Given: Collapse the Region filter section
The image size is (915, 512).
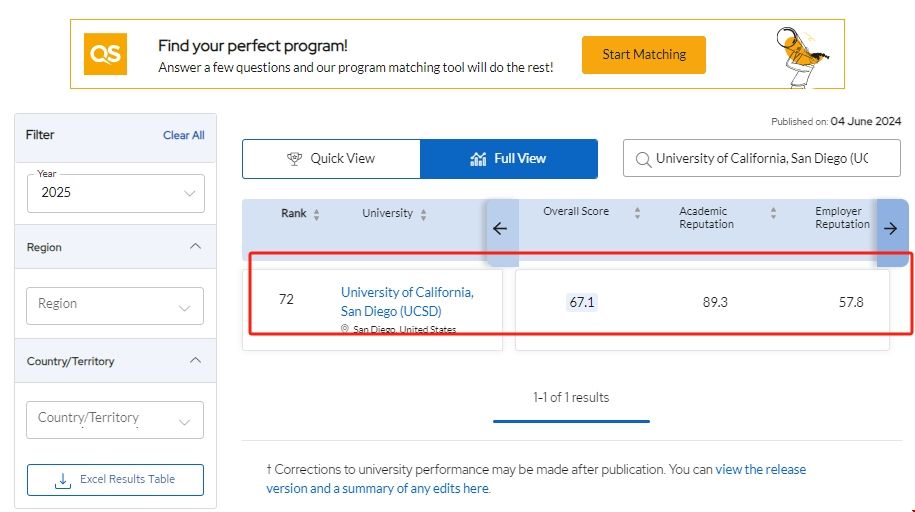Looking at the screenshot, I should [195, 247].
